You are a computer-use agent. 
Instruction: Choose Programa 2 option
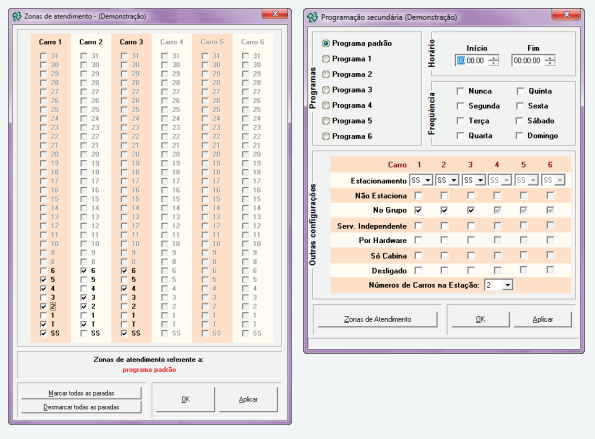click(326, 74)
